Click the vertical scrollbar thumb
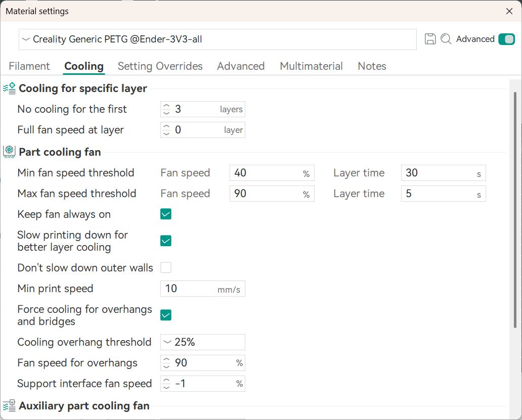The width and height of the screenshot is (522, 420). [515, 210]
